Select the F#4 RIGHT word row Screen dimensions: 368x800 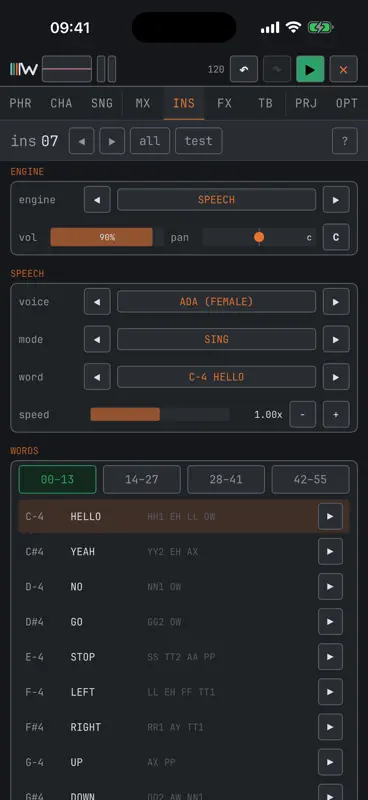tap(184, 727)
